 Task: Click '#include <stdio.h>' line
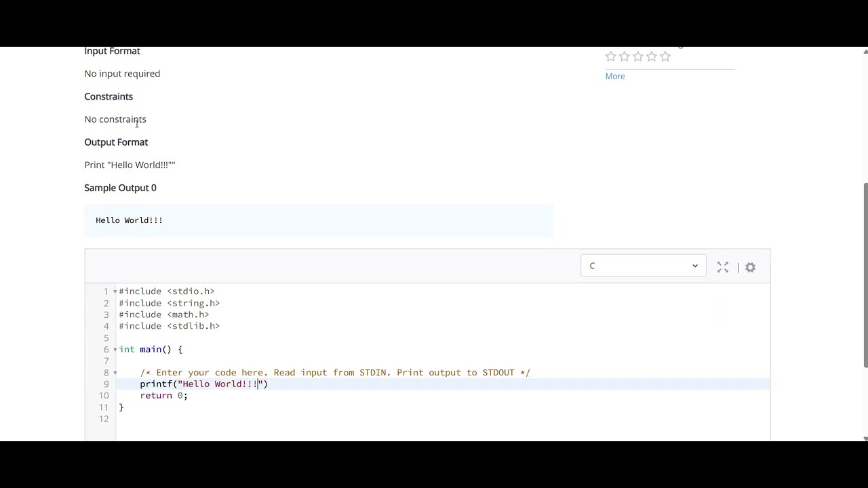coord(167,291)
